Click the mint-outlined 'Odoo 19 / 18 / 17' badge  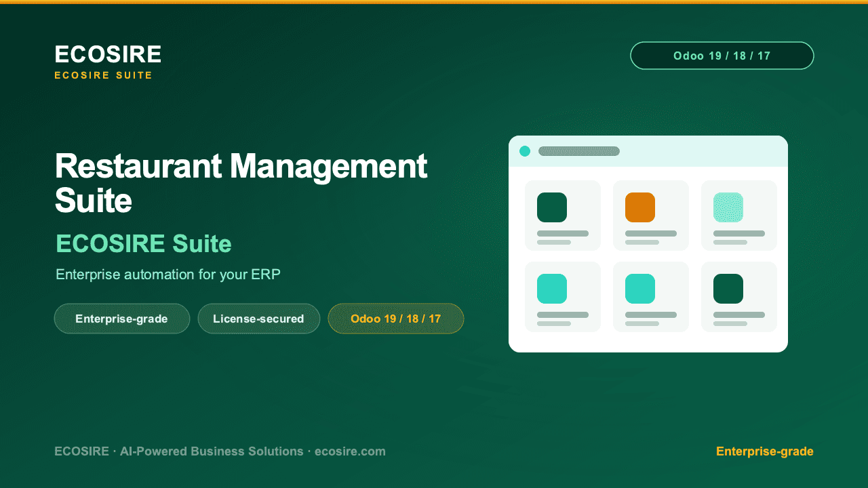pyautogui.click(x=722, y=56)
